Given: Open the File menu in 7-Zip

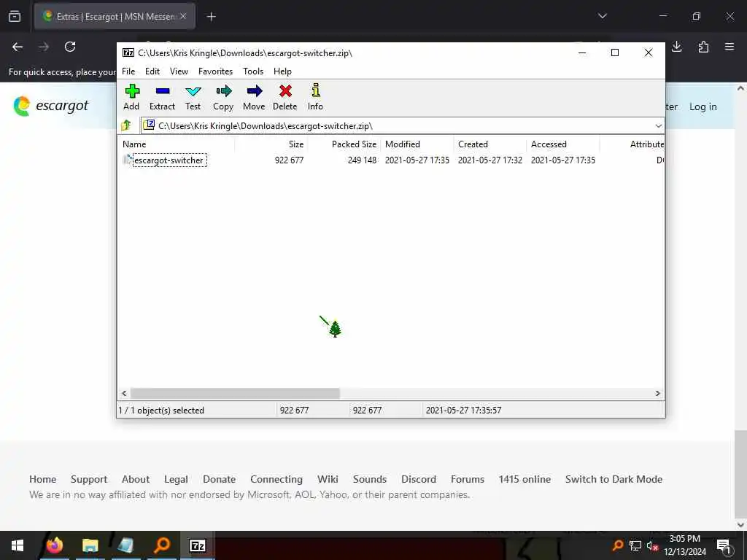Looking at the screenshot, I should click(x=128, y=71).
